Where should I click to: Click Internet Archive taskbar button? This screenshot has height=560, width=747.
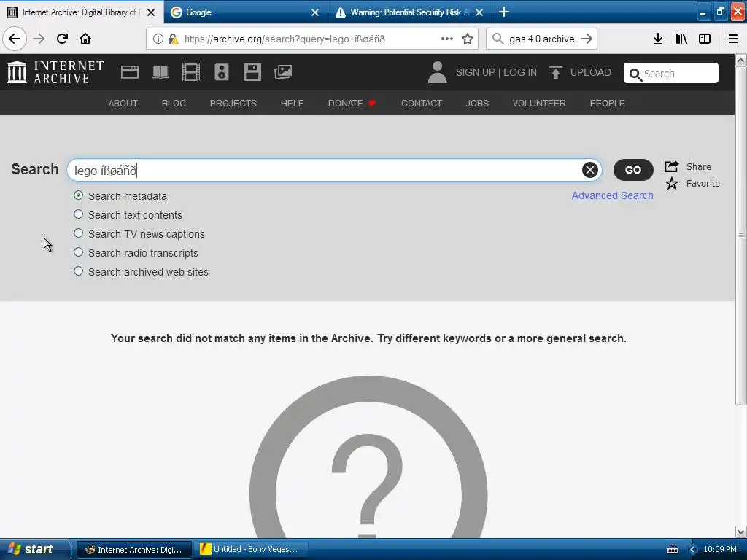click(x=134, y=550)
